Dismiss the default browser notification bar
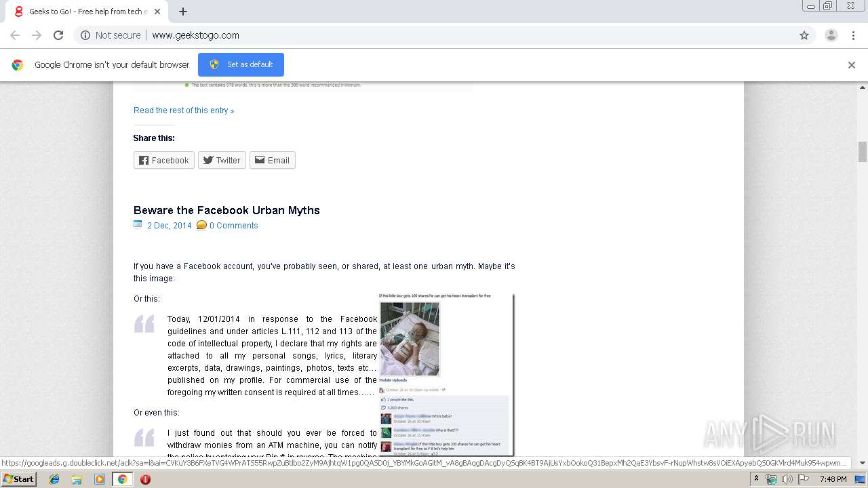 (x=852, y=65)
